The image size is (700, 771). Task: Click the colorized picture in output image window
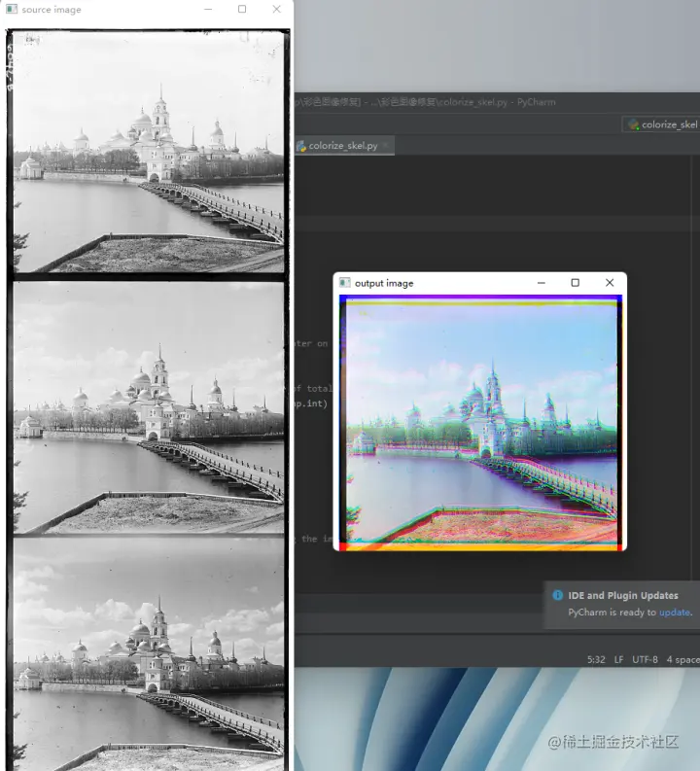click(480, 423)
